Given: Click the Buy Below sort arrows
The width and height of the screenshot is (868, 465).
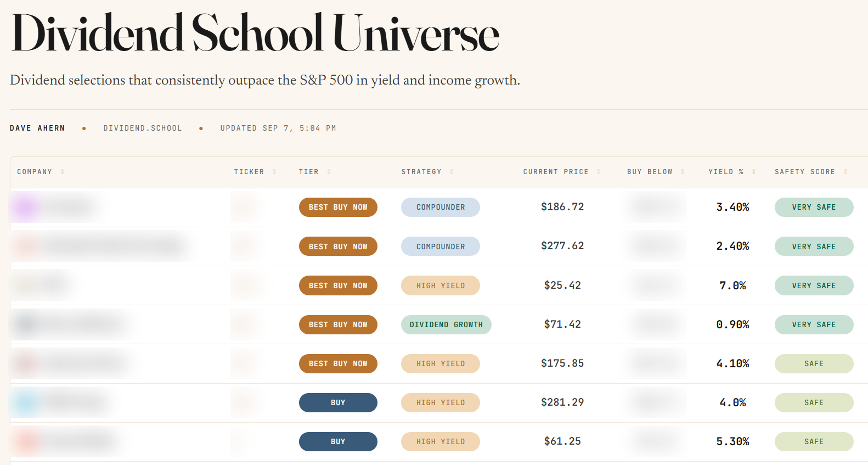Looking at the screenshot, I should point(683,172).
